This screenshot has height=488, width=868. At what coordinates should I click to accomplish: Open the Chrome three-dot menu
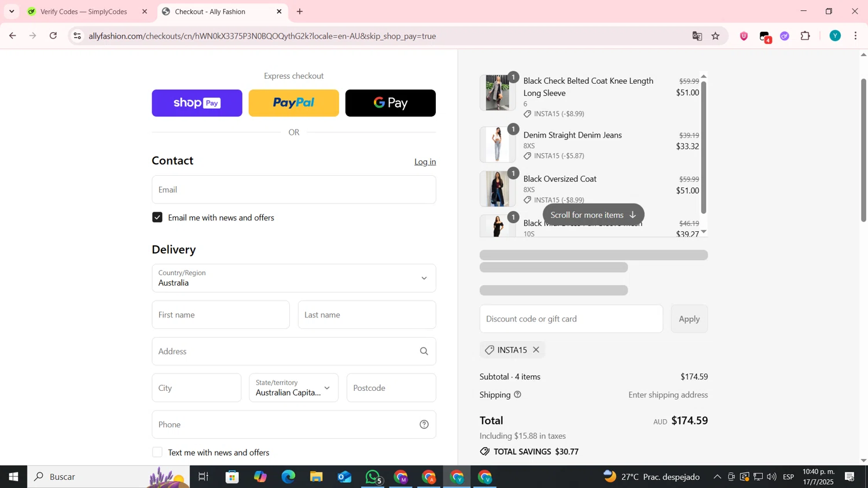click(x=856, y=36)
